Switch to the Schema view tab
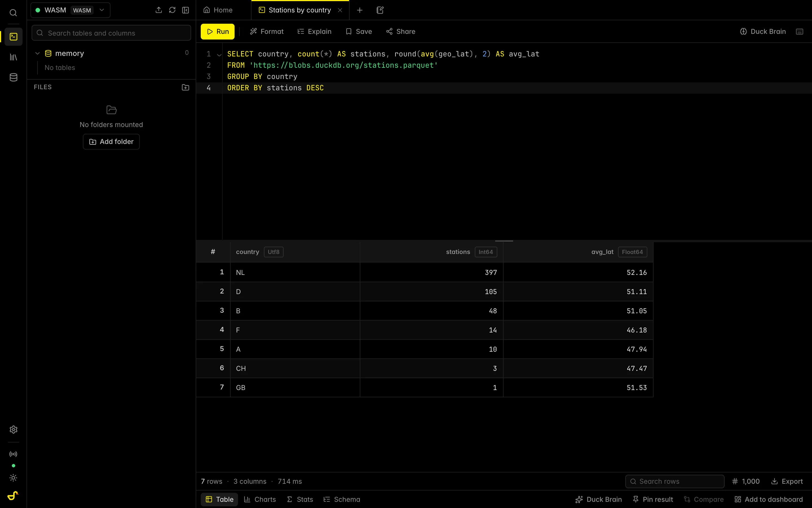The width and height of the screenshot is (812, 508). tap(342, 500)
